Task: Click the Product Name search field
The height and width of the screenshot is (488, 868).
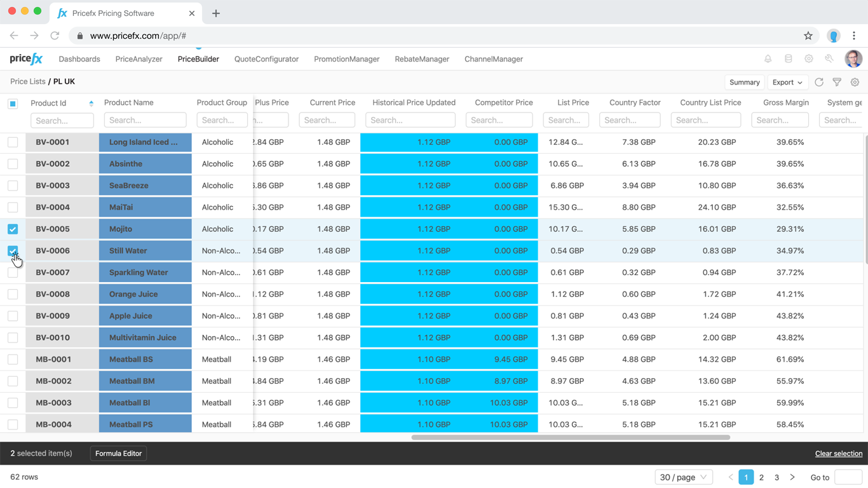Action: tap(145, 120)
